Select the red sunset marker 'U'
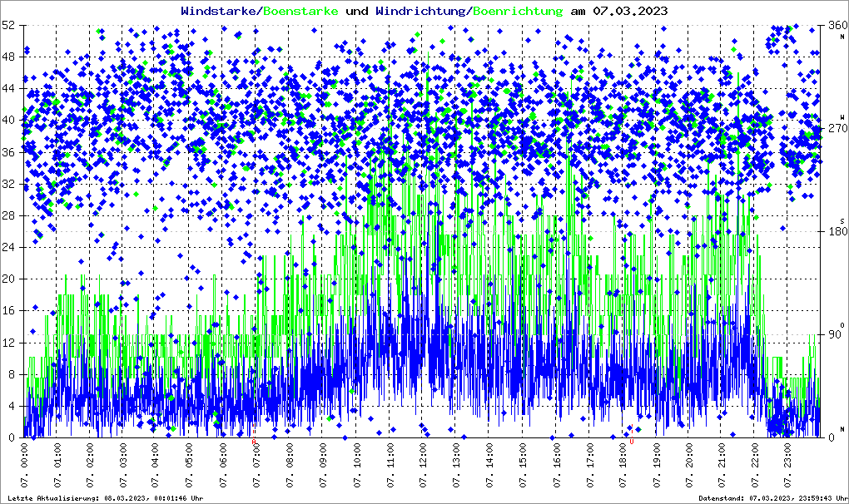Image resolution: width=849 pixels, height=504 pixels. pos(631,442)
